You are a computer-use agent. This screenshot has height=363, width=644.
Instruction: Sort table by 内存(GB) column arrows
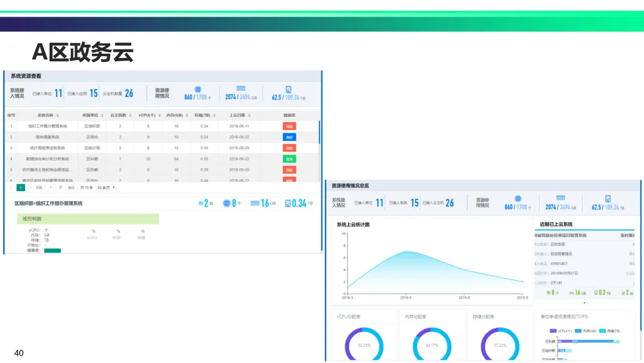pyautogui.click(x=187, y=115)
